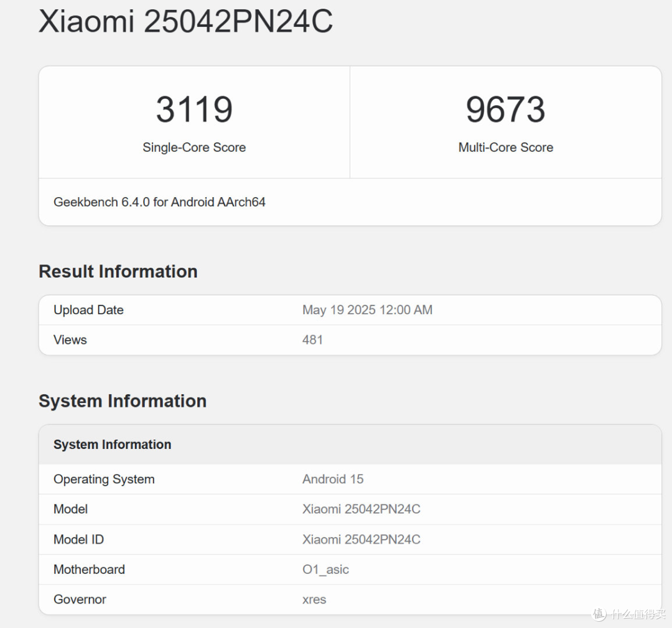The height and width of the screenshot is (628, 672).
Task: Click the Governor row label
Action: click(x=80, y=599)
